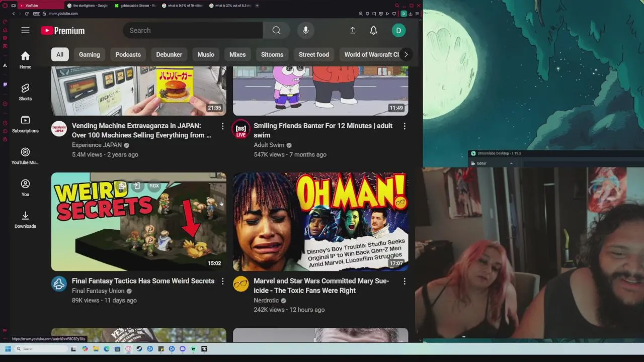Play the OH MAN crying thumbnail video
This screenshot has height=362, width=644.
click(320, 222)
